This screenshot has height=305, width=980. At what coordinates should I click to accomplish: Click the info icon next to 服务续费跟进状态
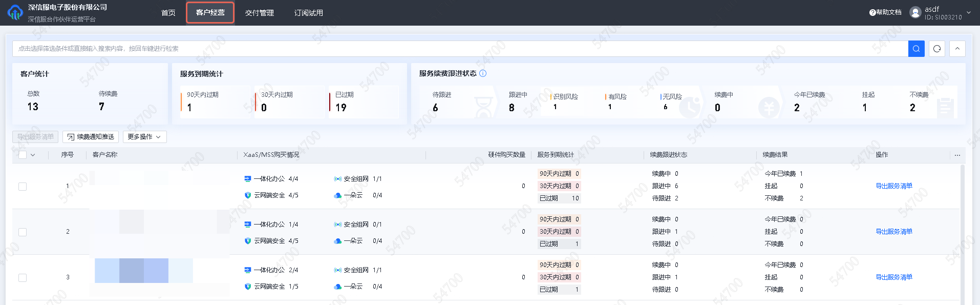(483, 73)
